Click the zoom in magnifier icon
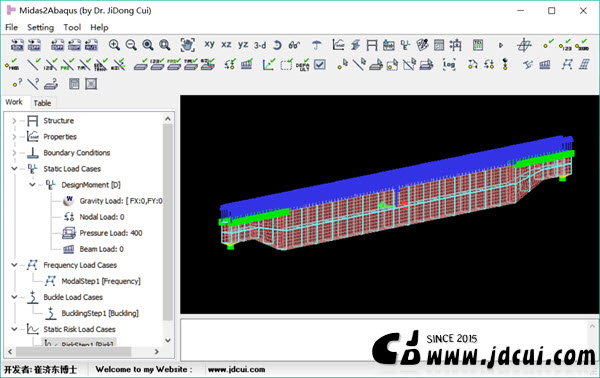 point(114,45)
